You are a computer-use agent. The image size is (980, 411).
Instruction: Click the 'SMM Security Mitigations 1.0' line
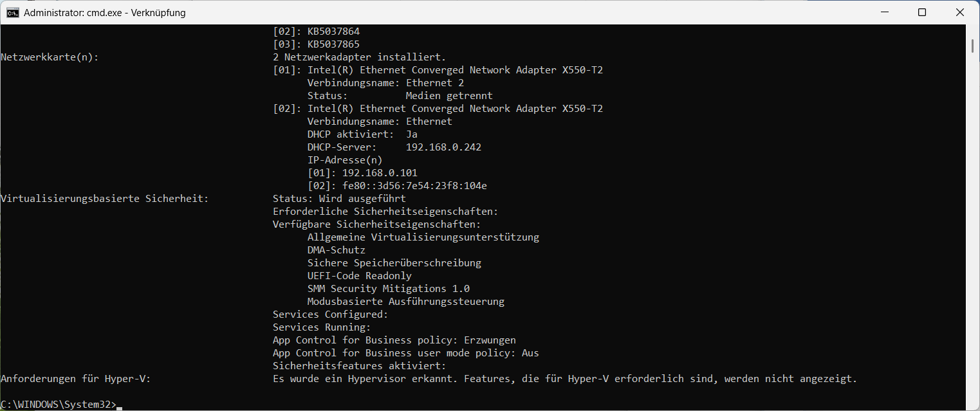(389, 289)
